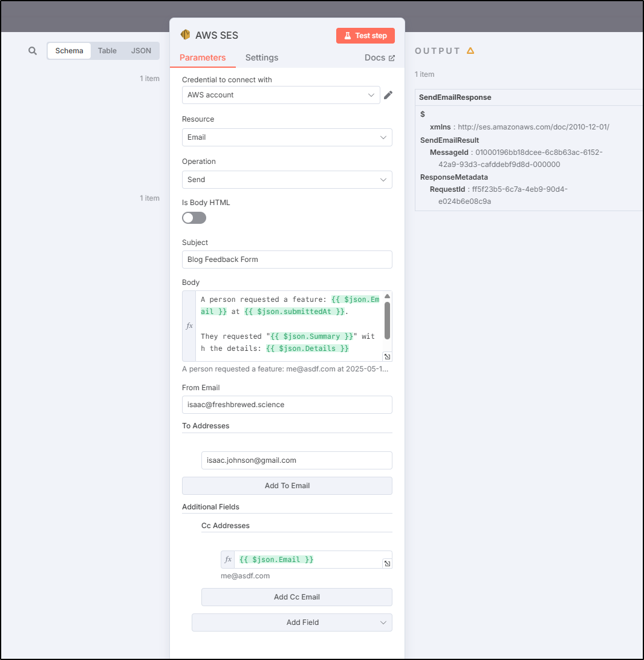Screen dimensions: 644x660
Task: Click the Subject input field
Action: pyautogui.click(x=287, y=260)
